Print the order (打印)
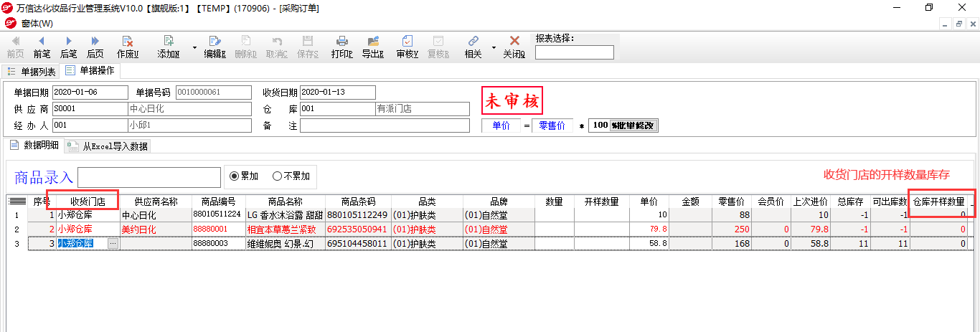This screenshot has height=332, width=980. (342, 47)
